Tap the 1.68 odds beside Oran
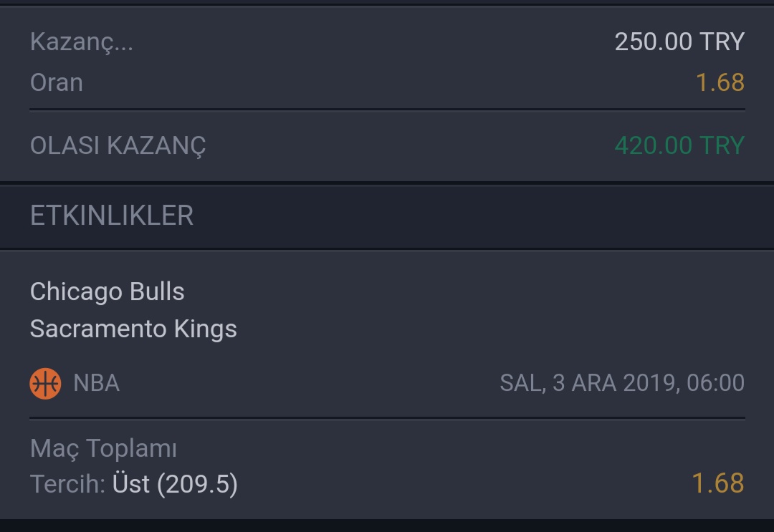Viewport: 774px width, 532px height. tap(720, 82)
